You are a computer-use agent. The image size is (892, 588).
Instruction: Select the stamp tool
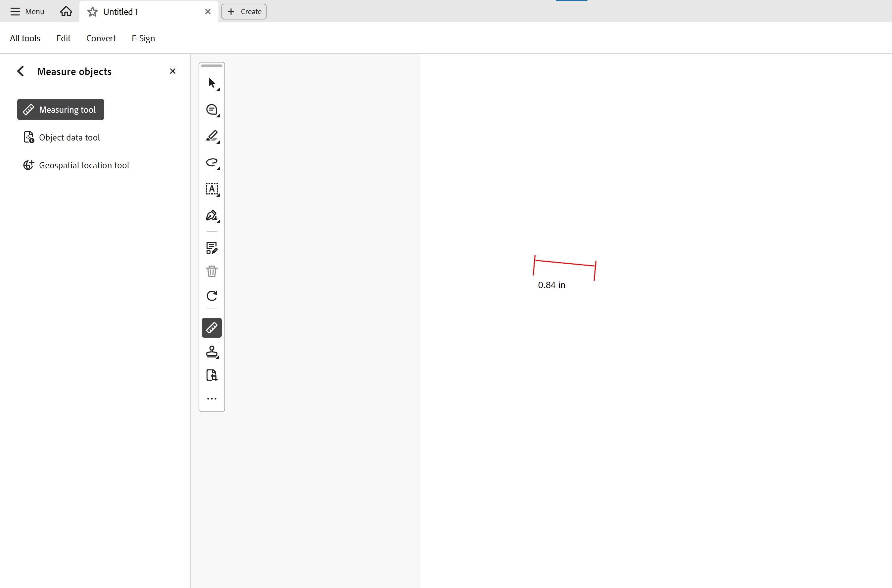(211, 352)
